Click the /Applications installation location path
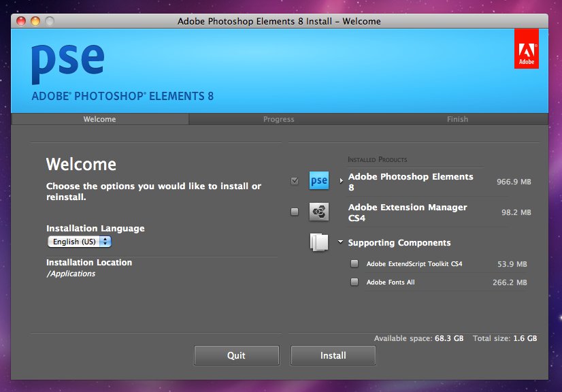This screenshot has height=392, width=562. pos(71,274)
